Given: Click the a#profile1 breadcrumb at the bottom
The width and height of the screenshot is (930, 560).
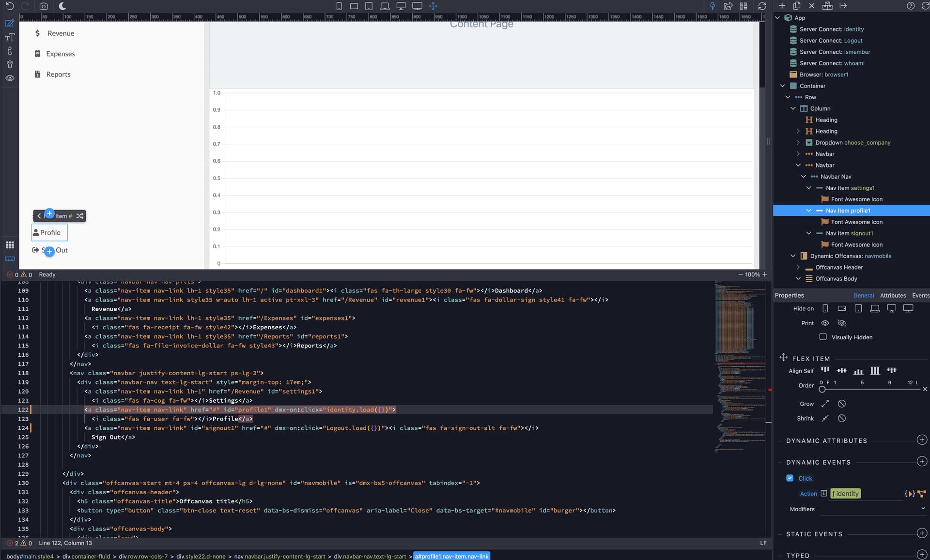Looking at the screenshot, I should [452, 556].
